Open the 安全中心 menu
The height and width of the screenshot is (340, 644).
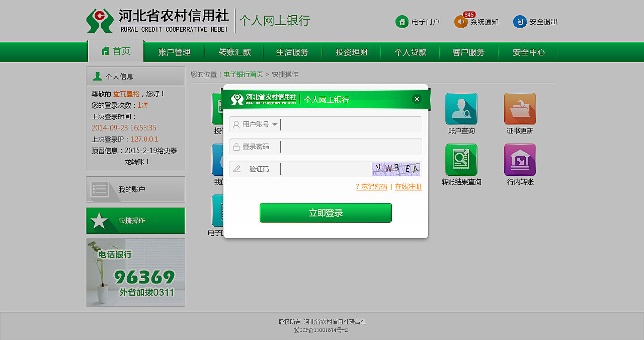[x=528, y=52]
